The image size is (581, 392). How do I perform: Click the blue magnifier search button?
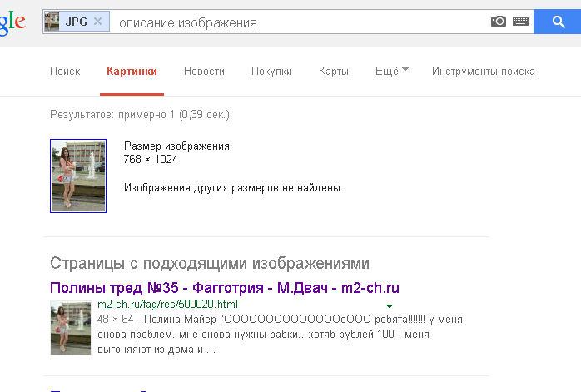[558, 22]
